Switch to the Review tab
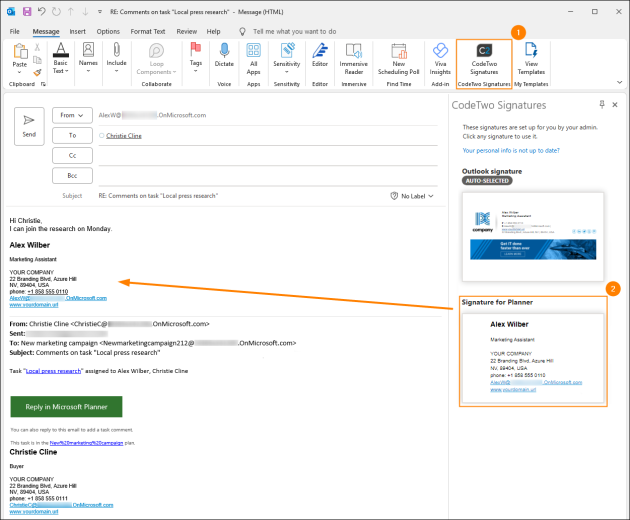This screenshot has height=520, width=630. (x=187, y=31)
